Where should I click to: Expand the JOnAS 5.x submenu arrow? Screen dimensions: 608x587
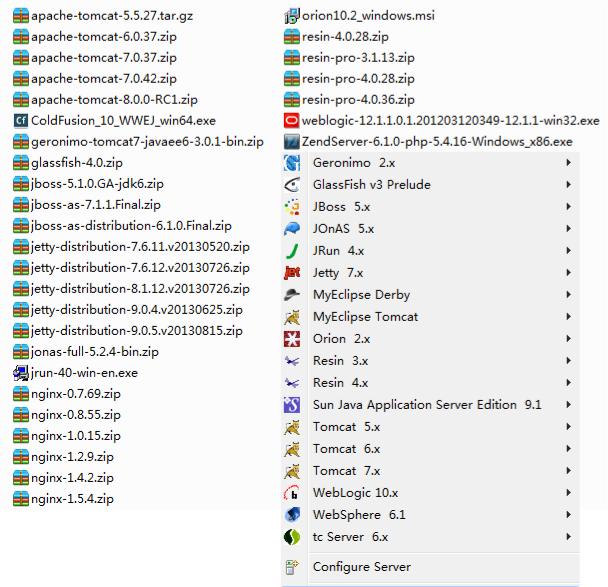click(x=568, y=229)
